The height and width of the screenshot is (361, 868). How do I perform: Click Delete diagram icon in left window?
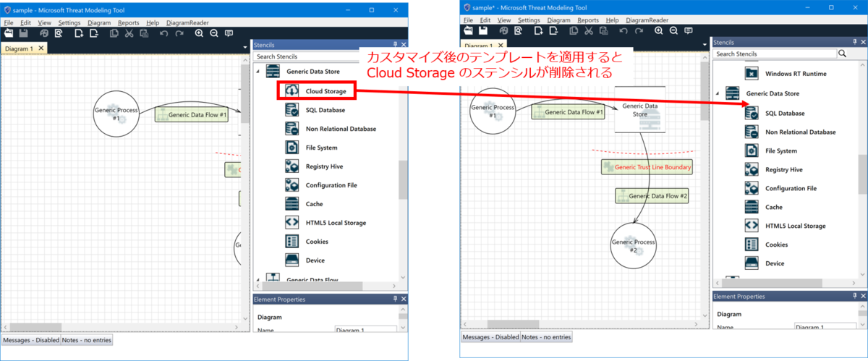(x=93, y=33)
